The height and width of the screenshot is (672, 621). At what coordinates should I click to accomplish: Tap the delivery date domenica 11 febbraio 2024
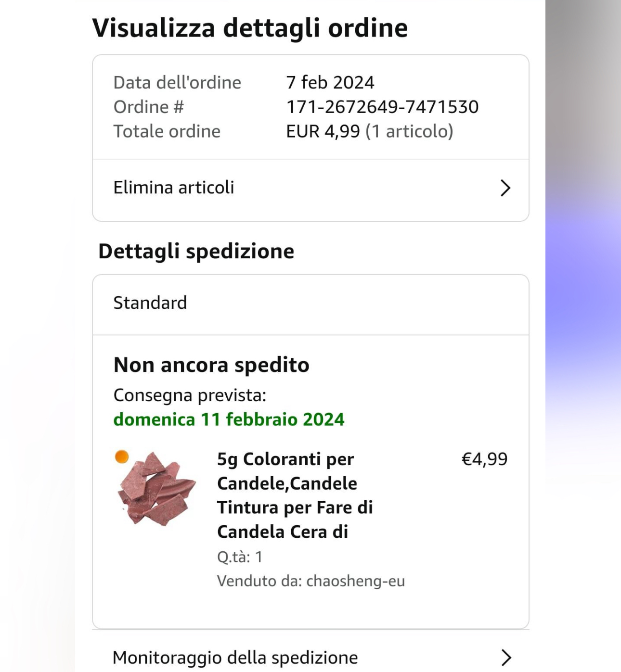click(x=229, y=419)
